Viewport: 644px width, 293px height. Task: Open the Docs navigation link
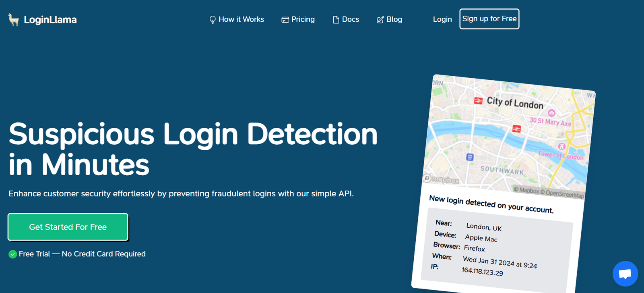(x=350, y=19)
